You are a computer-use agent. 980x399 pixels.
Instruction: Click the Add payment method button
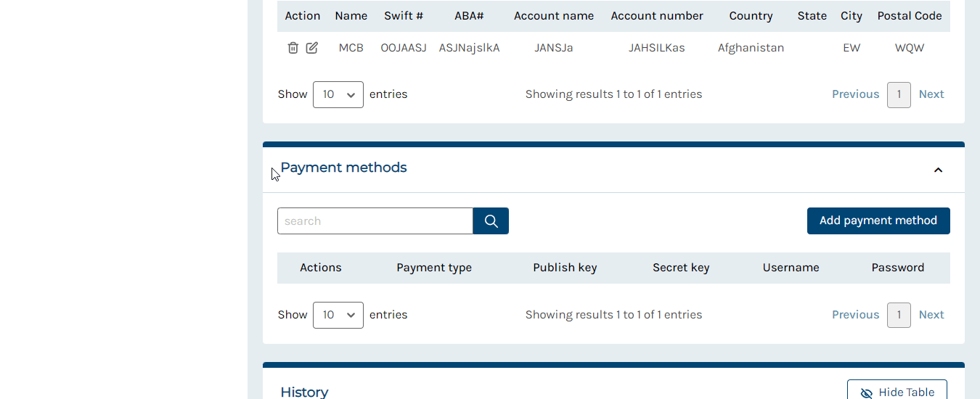coord(878,221)
